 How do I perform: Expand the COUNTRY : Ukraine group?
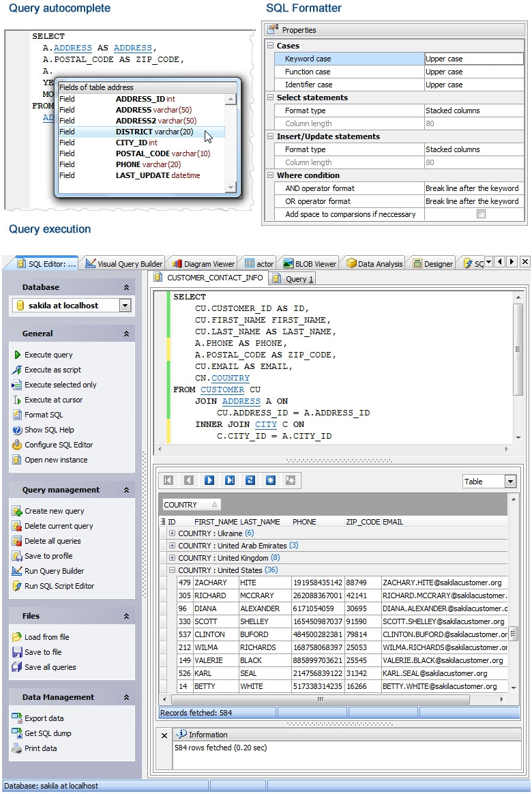coord(172,533)
